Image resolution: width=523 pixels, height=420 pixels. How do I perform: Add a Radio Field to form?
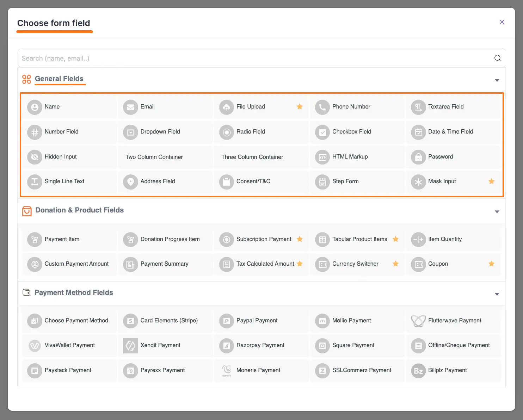pyautogui.click(x=251, y=132)
